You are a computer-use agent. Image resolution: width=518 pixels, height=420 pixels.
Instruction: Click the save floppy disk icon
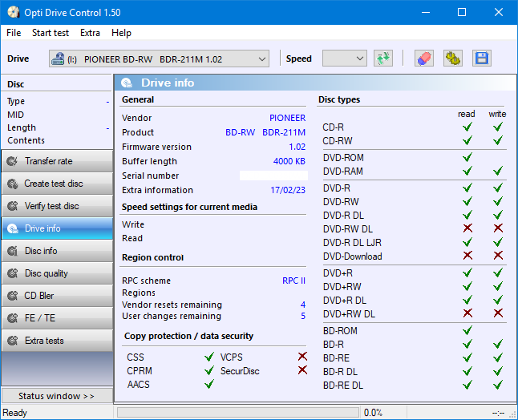click(482, 59)
